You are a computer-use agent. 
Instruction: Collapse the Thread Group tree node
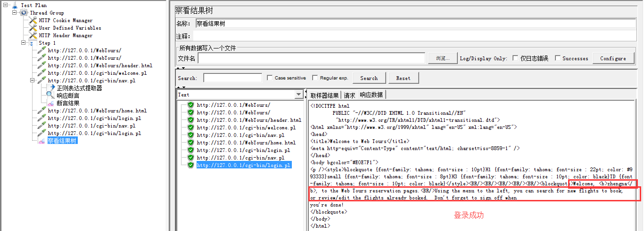(15, 13)
